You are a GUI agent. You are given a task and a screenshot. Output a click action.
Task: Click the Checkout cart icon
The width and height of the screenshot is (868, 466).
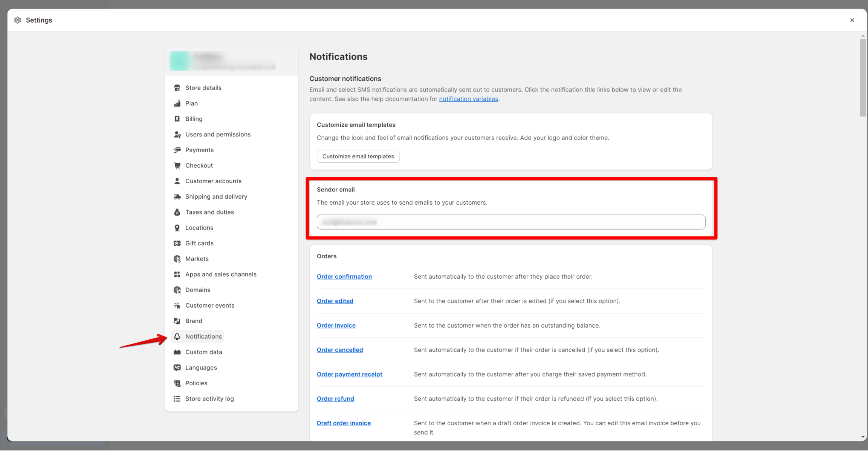tap(177, 166)
